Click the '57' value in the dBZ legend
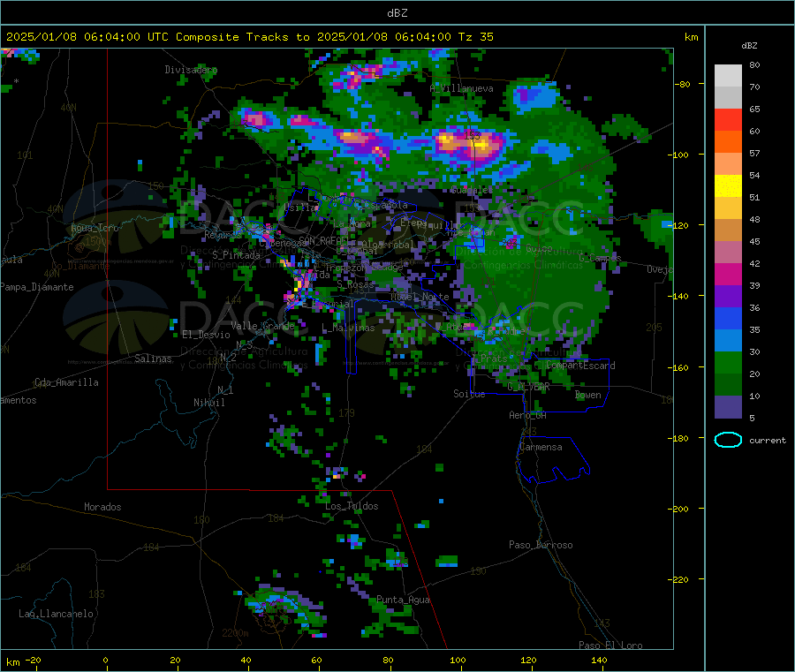Screen dimensions: 795x672 (x=754, y=153)
